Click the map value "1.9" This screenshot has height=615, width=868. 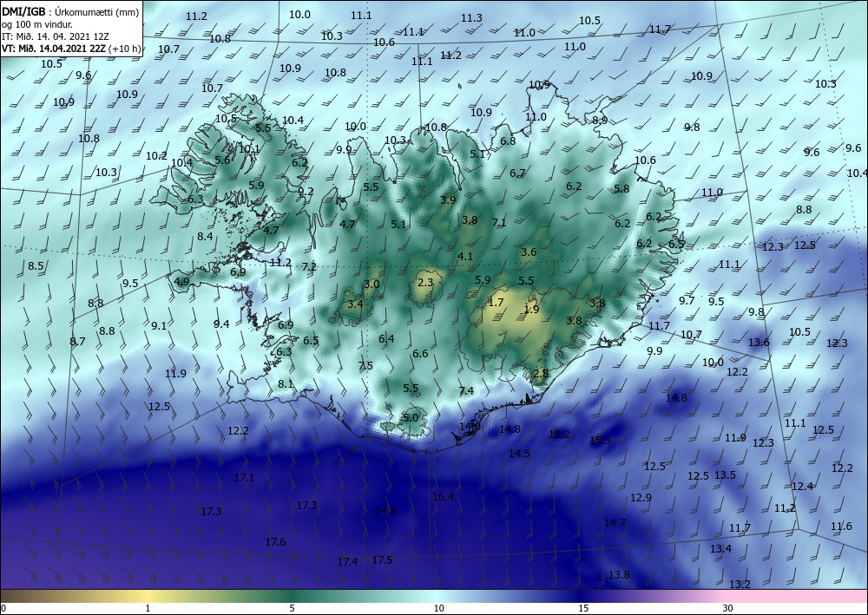tap(531, 309)
